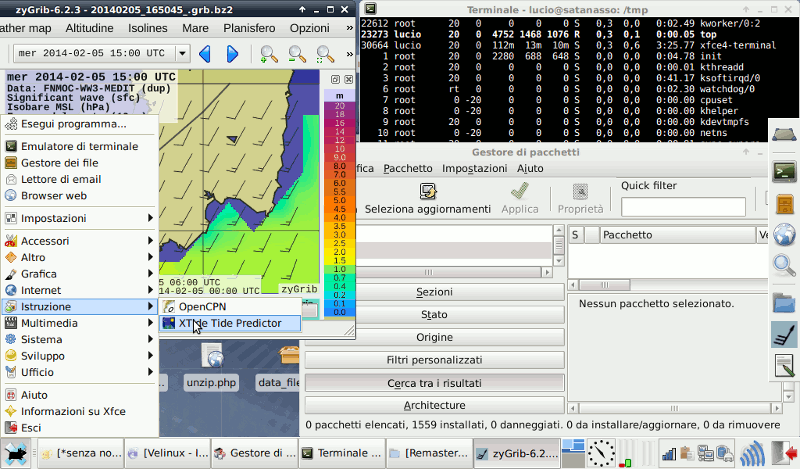
Task: Launch XTide Tide Predictor from Istruzione submenu
Action: pos(230,323)
